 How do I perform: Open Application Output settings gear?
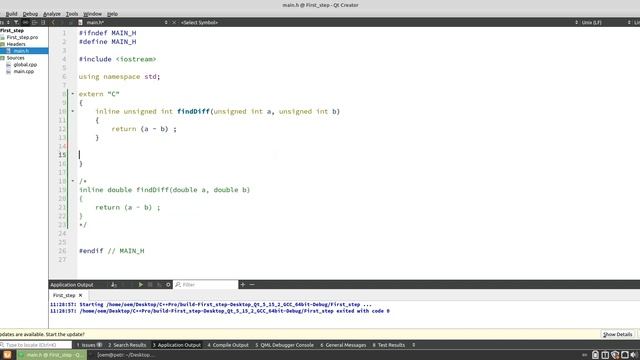point(168,284)
